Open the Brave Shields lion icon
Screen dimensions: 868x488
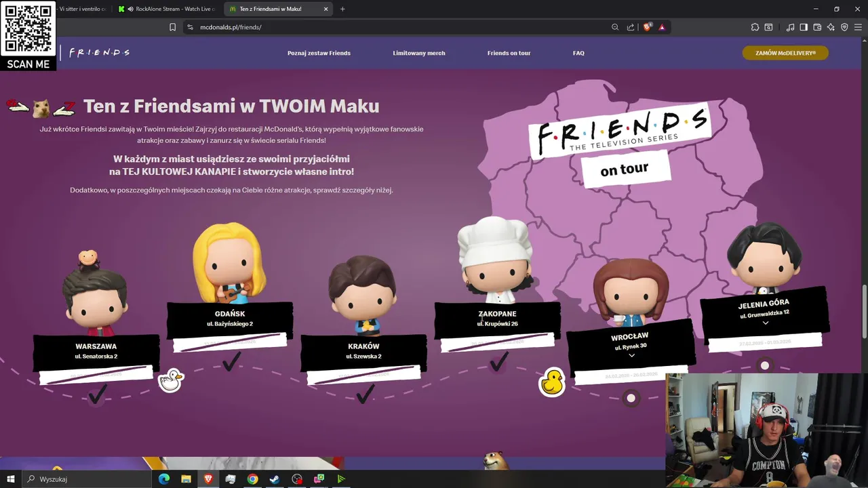point(648,27)
